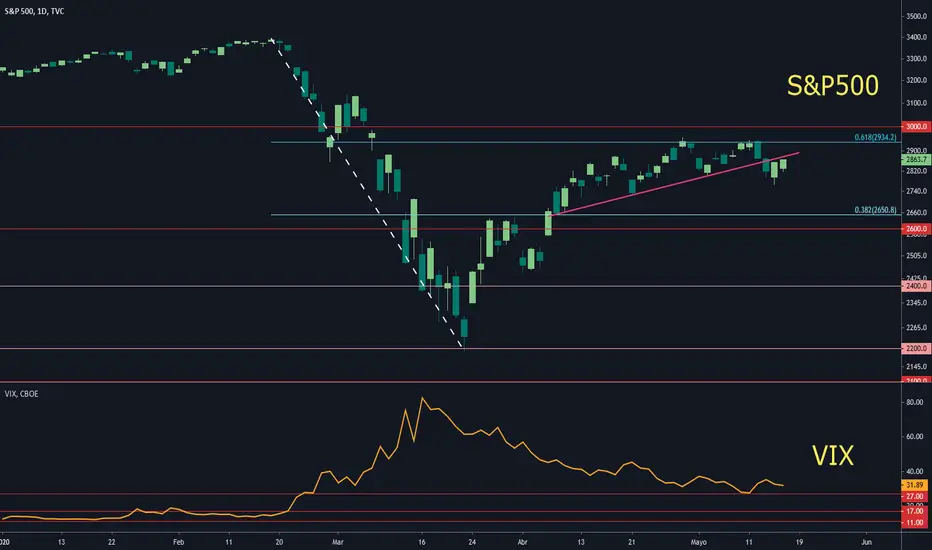This screenshot has width=932, height=550.
Task: Click the 'VIX, CBOE' indicator pane title
Action: pos(21,394)
